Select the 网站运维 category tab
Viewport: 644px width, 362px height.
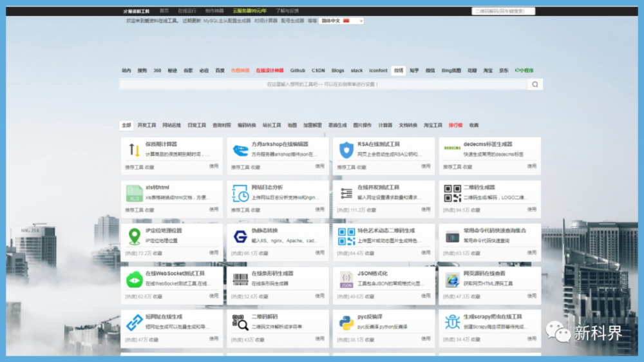click(172, 126)
